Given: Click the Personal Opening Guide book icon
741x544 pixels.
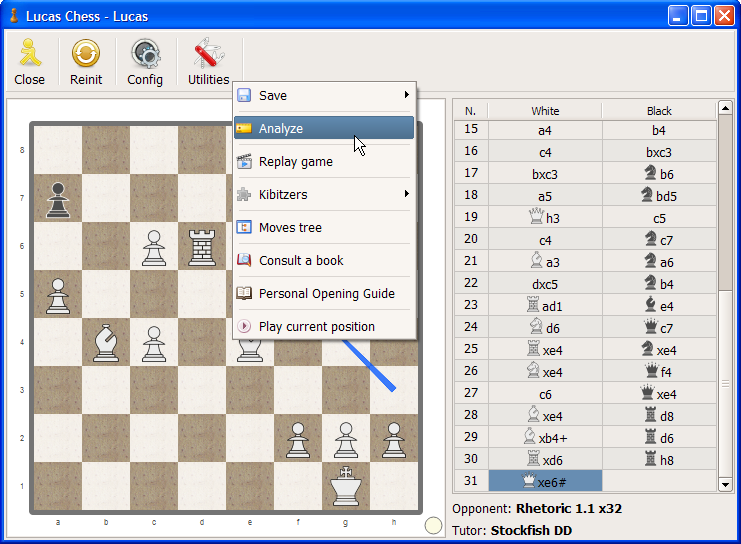Looking at the screenshot, I should (x=244, y=293).
